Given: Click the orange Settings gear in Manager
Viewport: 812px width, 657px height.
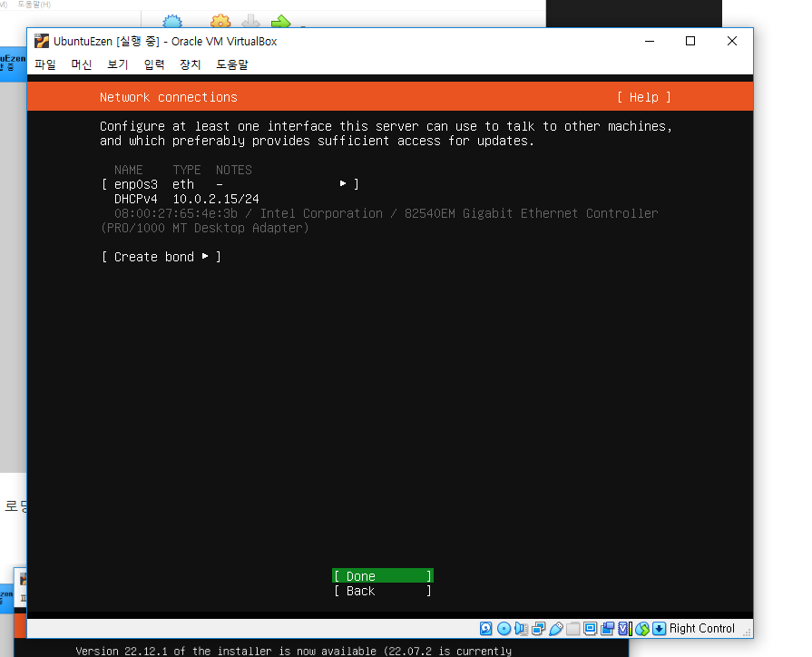Looking at the screenshot, I should coord(220,21).
